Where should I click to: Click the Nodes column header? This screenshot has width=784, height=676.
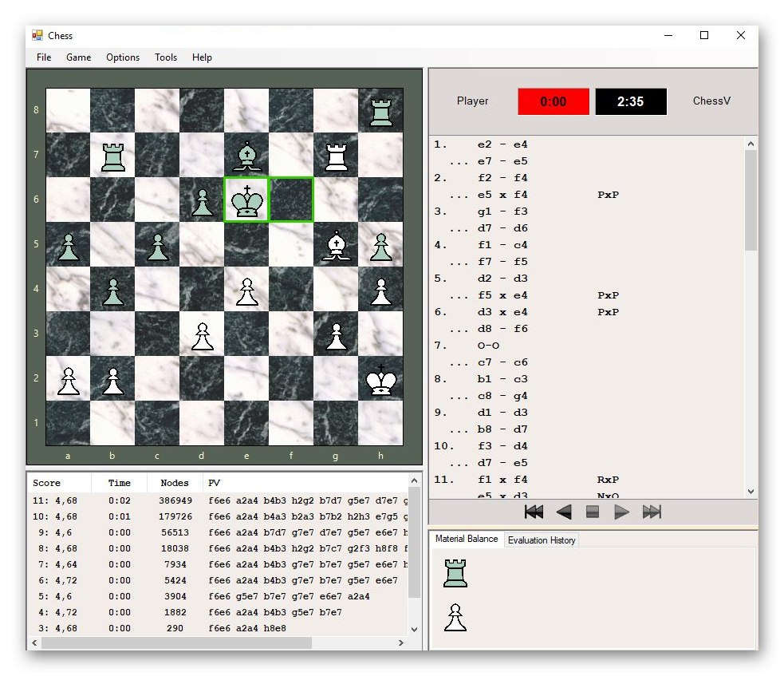175,483
